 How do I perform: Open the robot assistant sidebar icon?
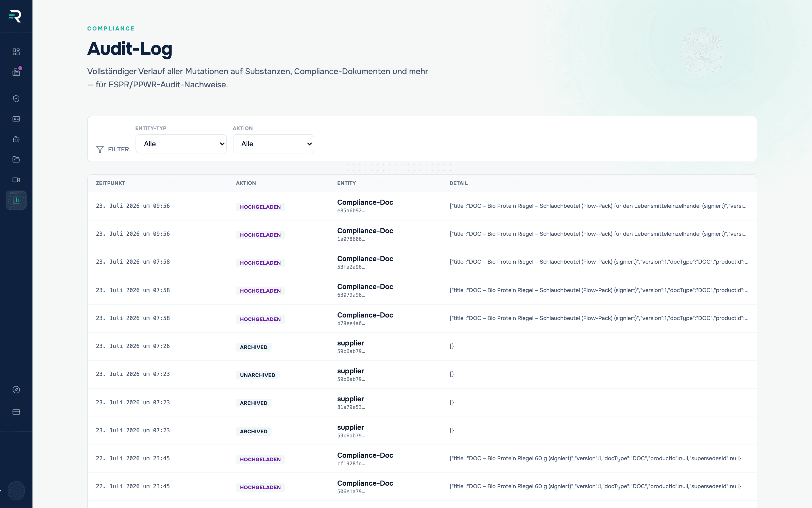16,139
